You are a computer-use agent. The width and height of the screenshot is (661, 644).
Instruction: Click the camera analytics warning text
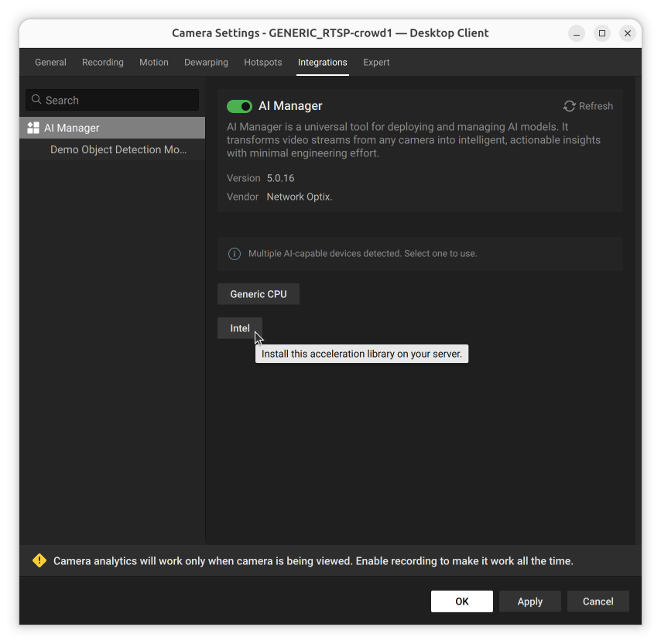point(313,561)
